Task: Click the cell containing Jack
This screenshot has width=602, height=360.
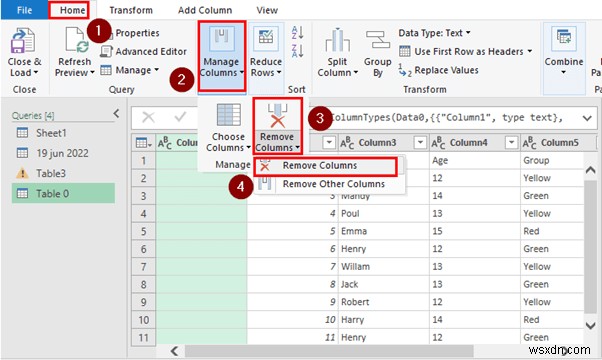Action: 384,284
